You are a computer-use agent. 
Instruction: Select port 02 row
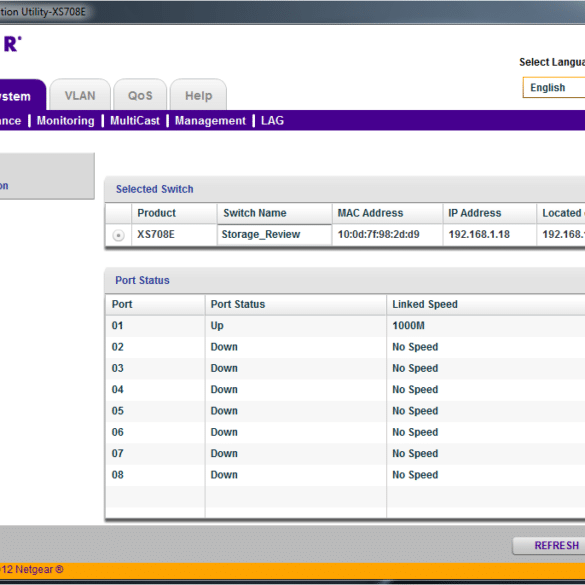[x=345, y=347]
